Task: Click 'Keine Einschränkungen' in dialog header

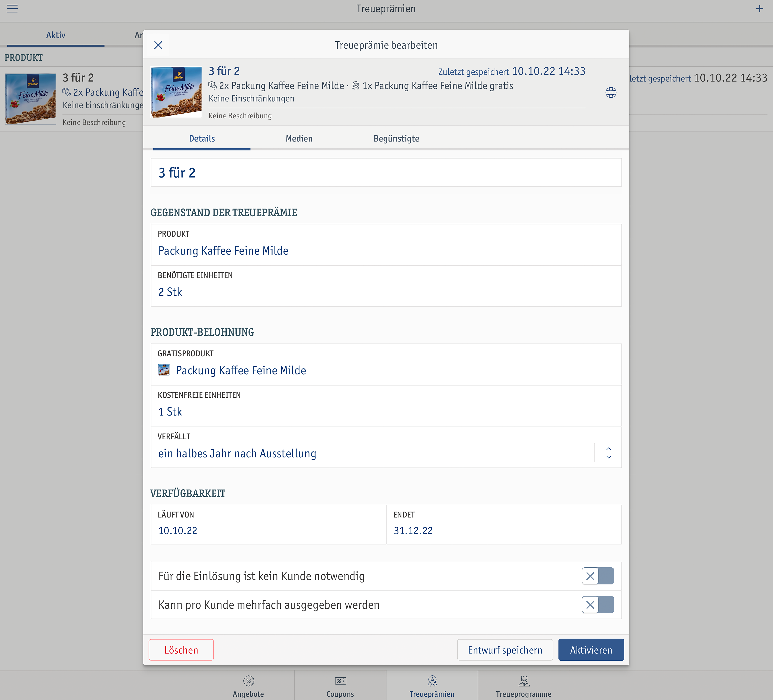Action: tap(251, 98)
